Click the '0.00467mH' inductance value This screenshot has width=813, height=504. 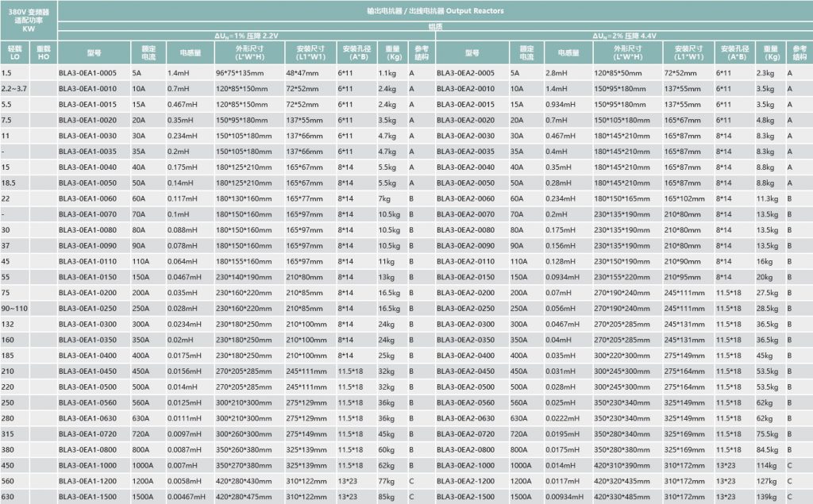point(186,497)
